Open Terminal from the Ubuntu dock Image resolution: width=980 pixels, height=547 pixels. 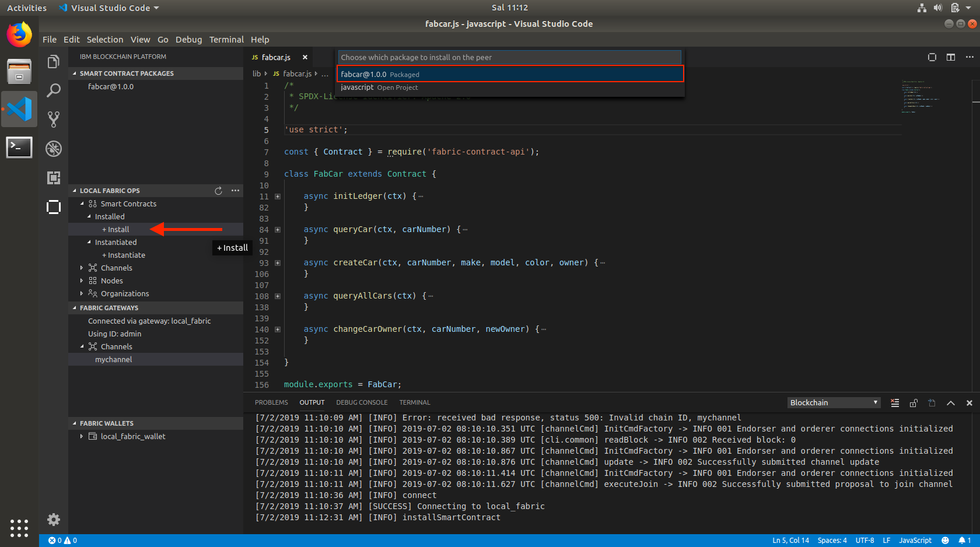(19, 147)
